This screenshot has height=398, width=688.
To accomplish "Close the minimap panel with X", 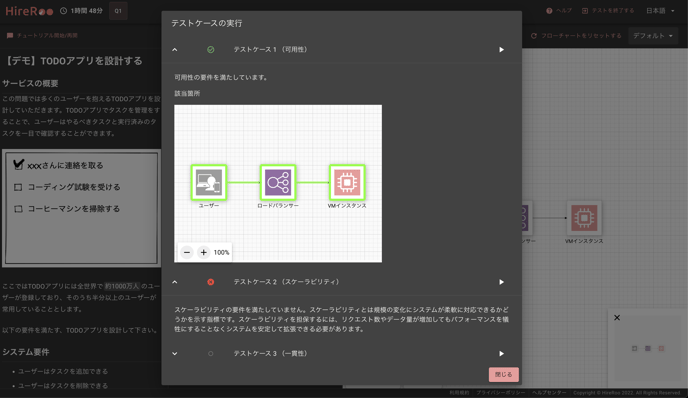I will pyautogui.click(x=617, y=318).
